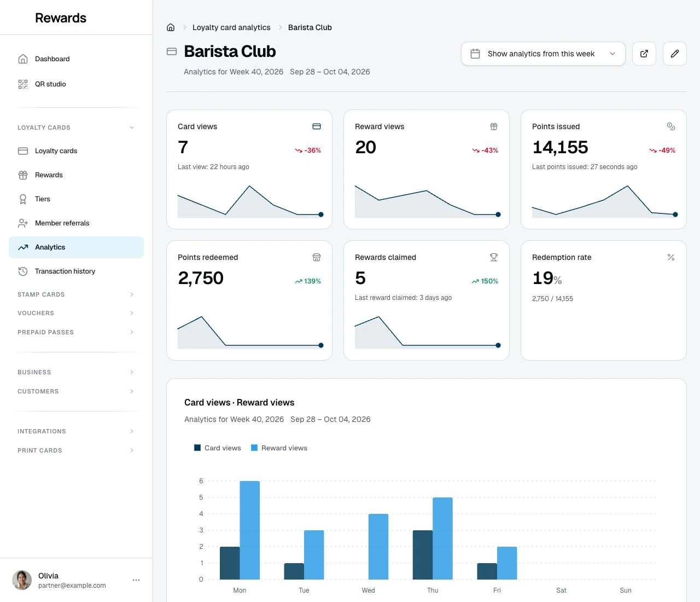700x602 pixels.
Task: Click the pencil edit icon button
Action: 675,54
